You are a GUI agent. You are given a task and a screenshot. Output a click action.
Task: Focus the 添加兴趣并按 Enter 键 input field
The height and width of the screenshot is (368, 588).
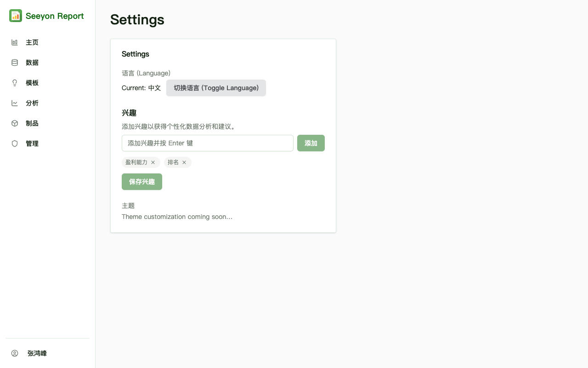208,143
